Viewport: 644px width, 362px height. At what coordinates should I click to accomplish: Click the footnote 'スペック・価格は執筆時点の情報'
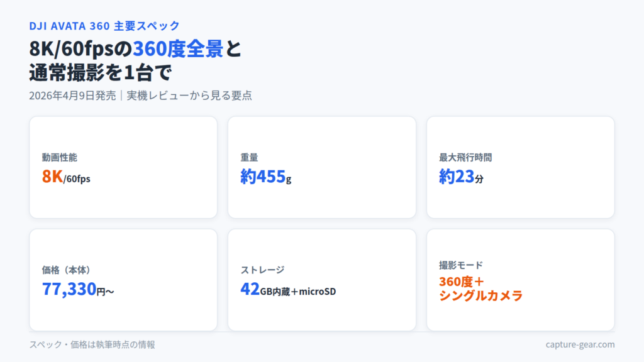point(92,345)
